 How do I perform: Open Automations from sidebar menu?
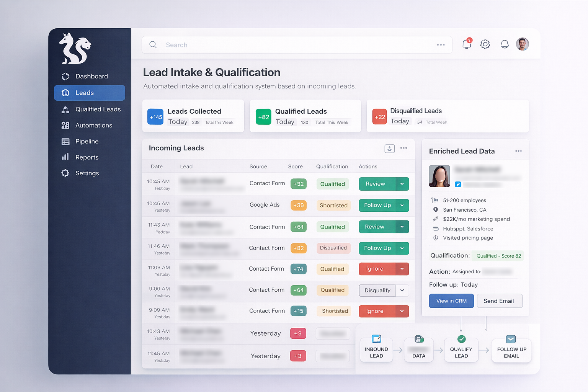(x=93, y=125)
